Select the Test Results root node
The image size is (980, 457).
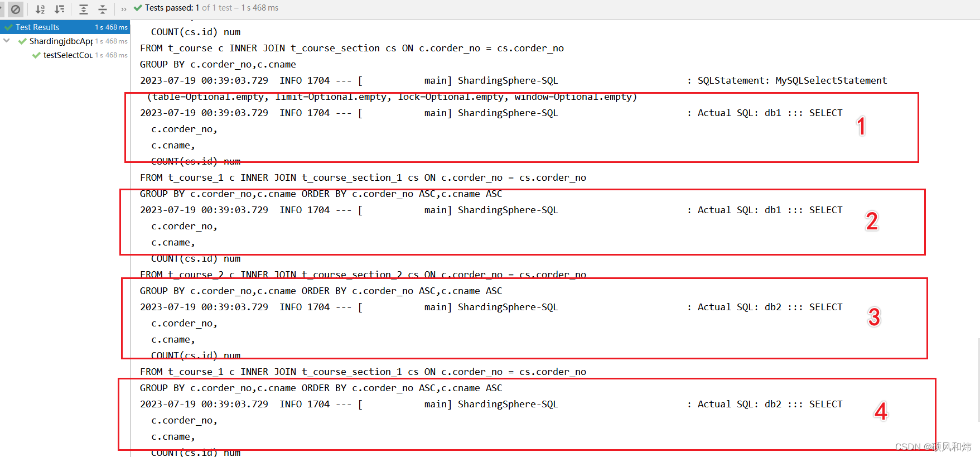pos(65,27)
